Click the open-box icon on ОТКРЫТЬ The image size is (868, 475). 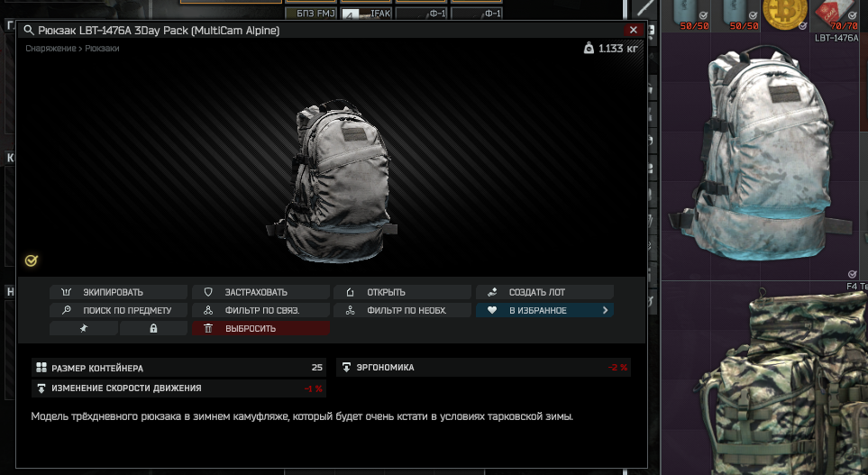[350, 292]
